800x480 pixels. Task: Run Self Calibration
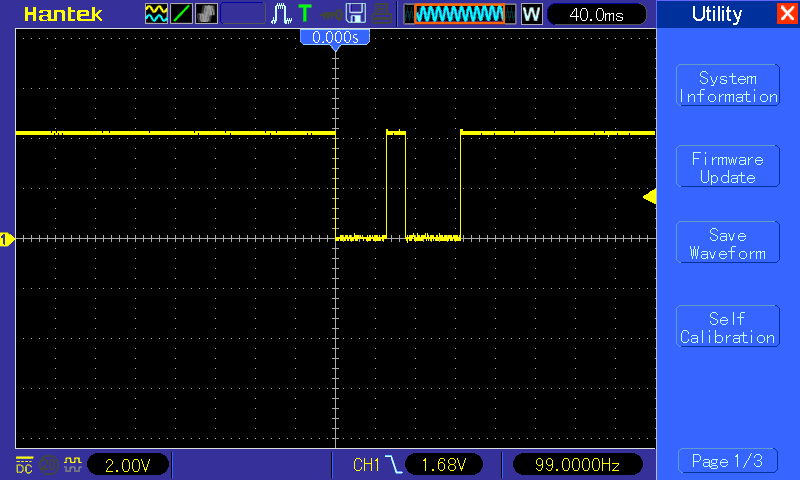coord(728,326)
